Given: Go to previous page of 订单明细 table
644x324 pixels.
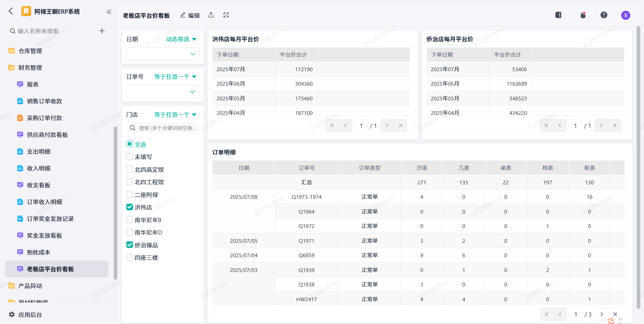Looking at the screenshot, I should [x=560, y=314].
